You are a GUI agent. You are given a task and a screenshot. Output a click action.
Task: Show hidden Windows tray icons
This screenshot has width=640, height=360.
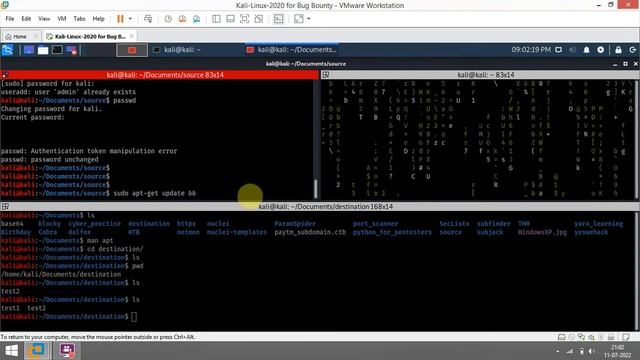(x=558, y=351)
